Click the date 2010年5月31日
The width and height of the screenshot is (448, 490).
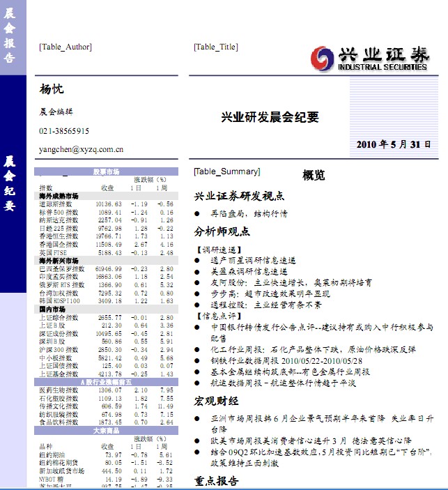pos(393,145)
